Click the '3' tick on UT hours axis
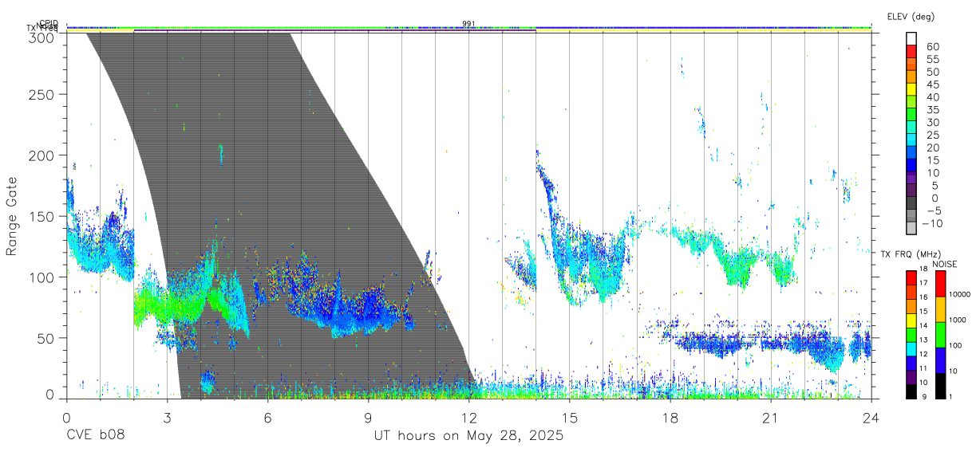980x452 pixels. click(167, 418)
